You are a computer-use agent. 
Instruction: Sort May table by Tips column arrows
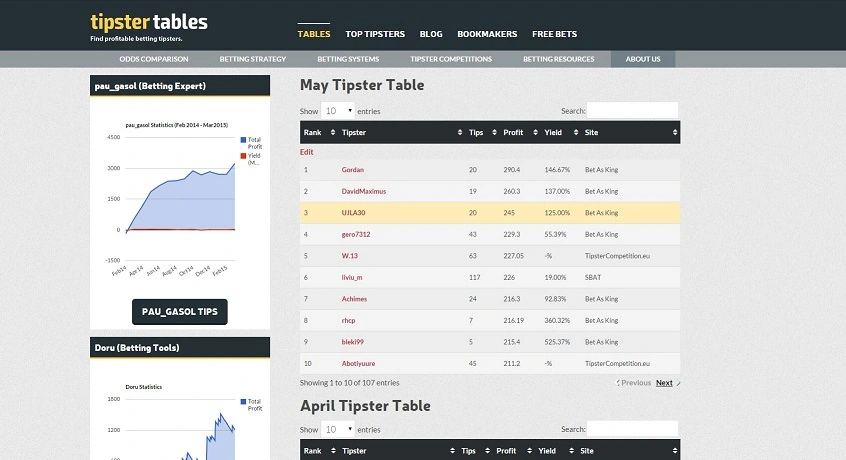(x=492, y=132)
